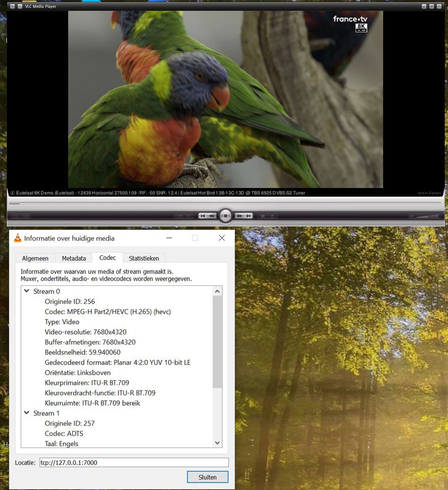The height and width of the screenshot is (490, 448).
Task: Click the equalizer icon beside playlist
Action: click(x=26, y=216)
